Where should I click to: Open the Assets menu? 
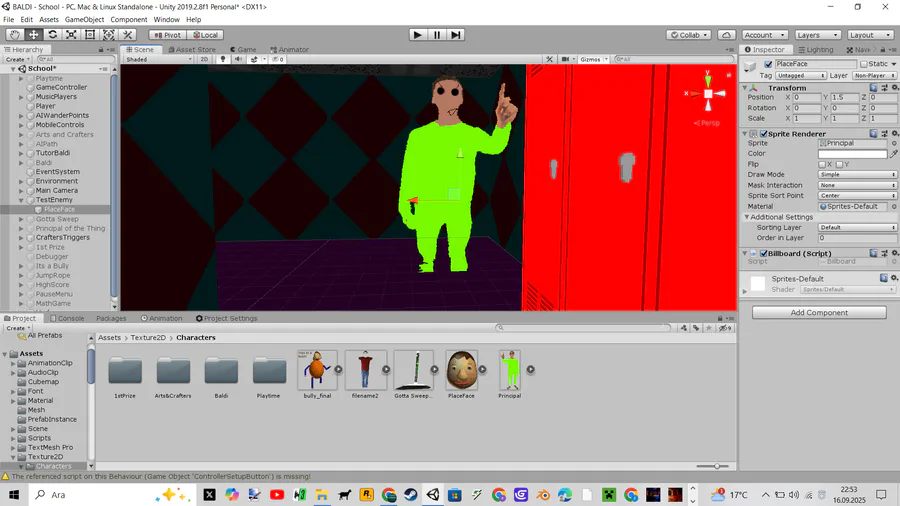point(49,20)
